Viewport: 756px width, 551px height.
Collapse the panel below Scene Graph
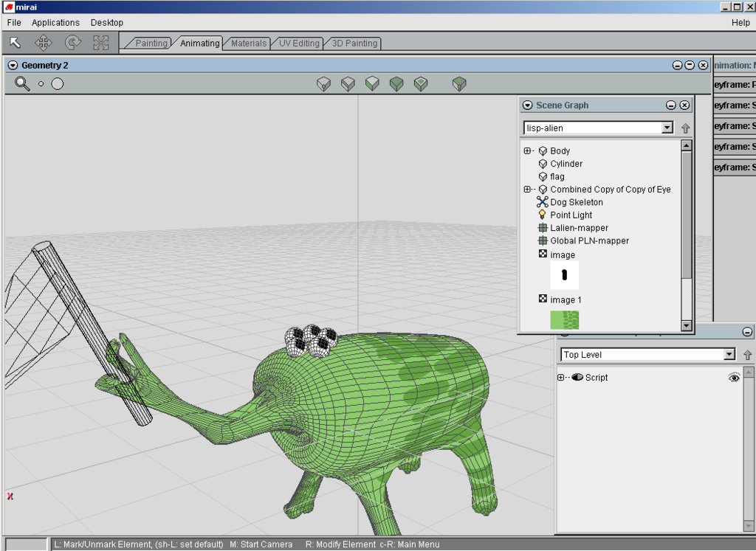click(747, 332)
